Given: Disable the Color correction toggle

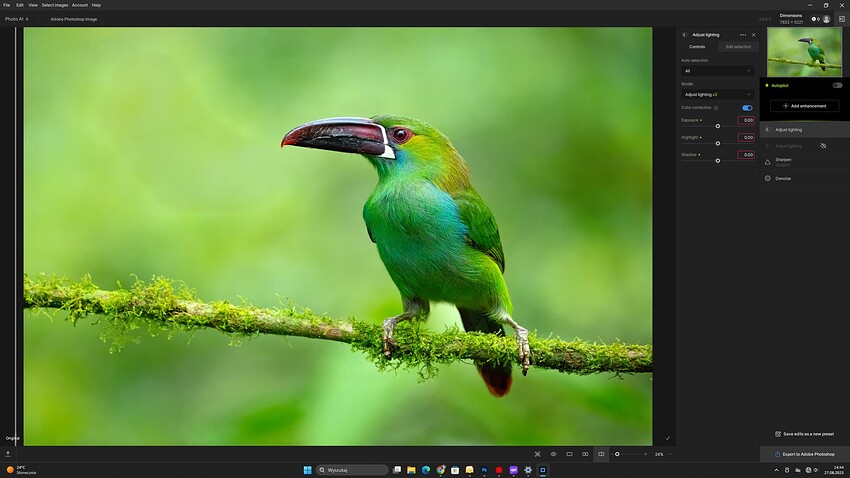Looking at the screenshot, I should coord(747,107).
